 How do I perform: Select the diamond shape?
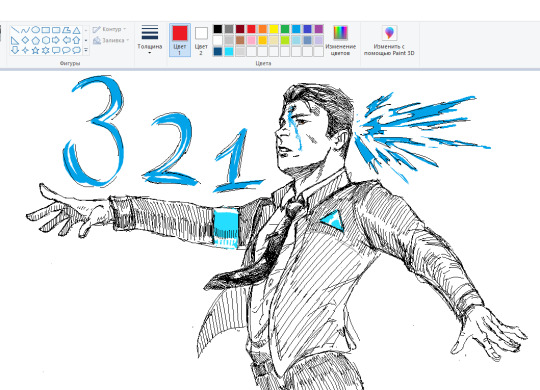pos(25,40)
